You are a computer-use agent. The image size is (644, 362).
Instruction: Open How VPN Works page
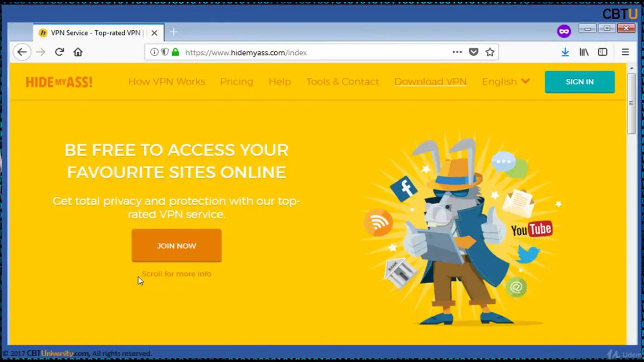(x=167, y=81)
